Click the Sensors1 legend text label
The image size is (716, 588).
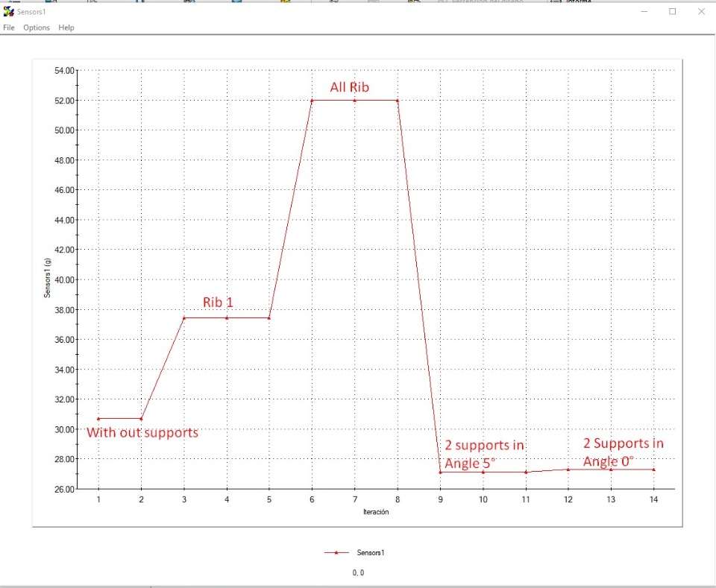pos(371,552)
